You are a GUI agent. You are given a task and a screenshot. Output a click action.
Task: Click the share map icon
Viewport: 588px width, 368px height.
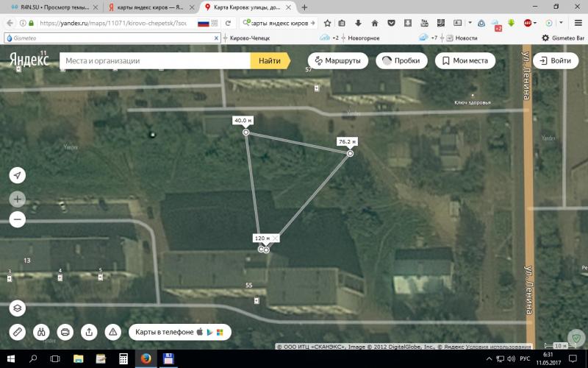click(88, 331)
